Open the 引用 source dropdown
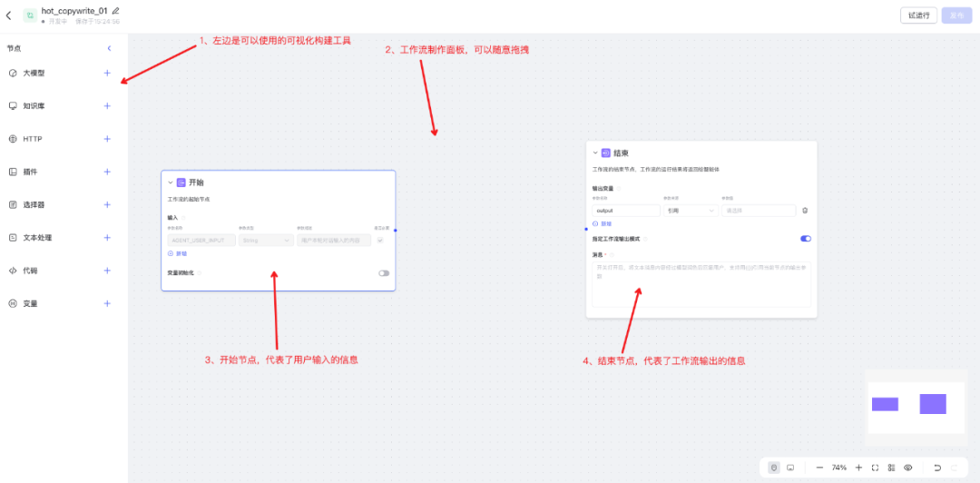 690,211
